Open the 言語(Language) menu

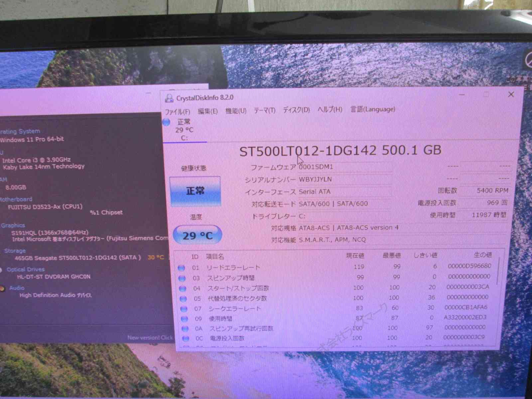[x=373, y=109]
